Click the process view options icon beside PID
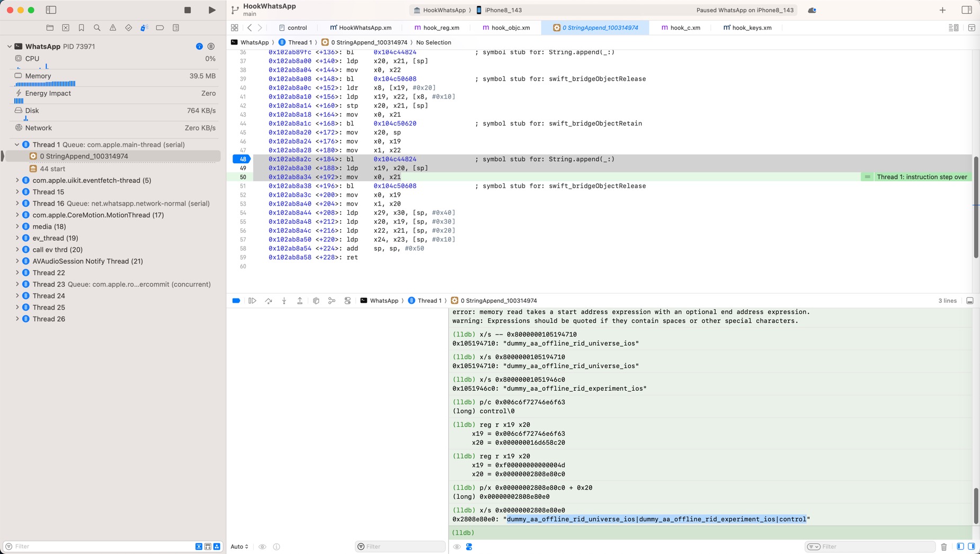 (x=211, y=47)
